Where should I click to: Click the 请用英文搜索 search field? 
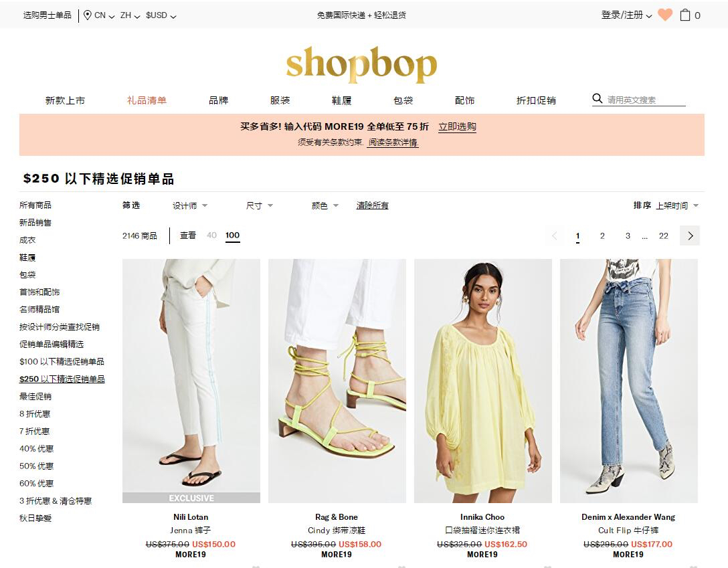pos(646,100)
